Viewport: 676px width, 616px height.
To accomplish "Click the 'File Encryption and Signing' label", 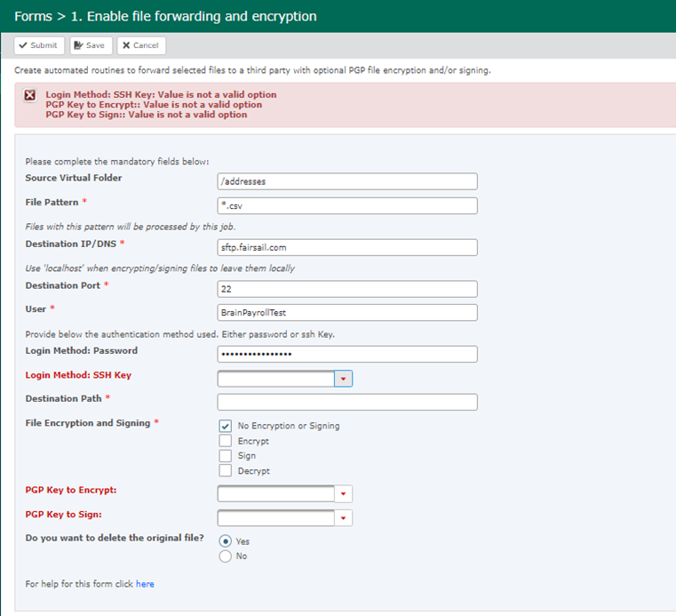I will pyautogui.click(x=88, y=423).
